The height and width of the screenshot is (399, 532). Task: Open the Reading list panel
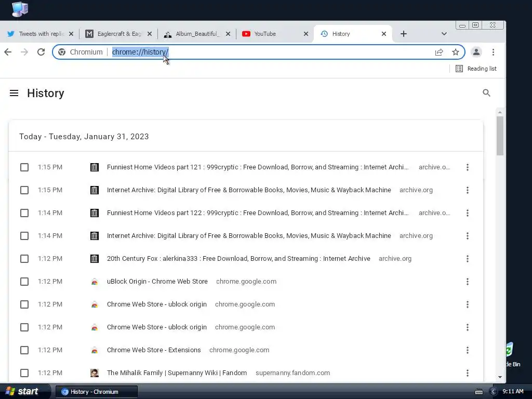point(476,69)
